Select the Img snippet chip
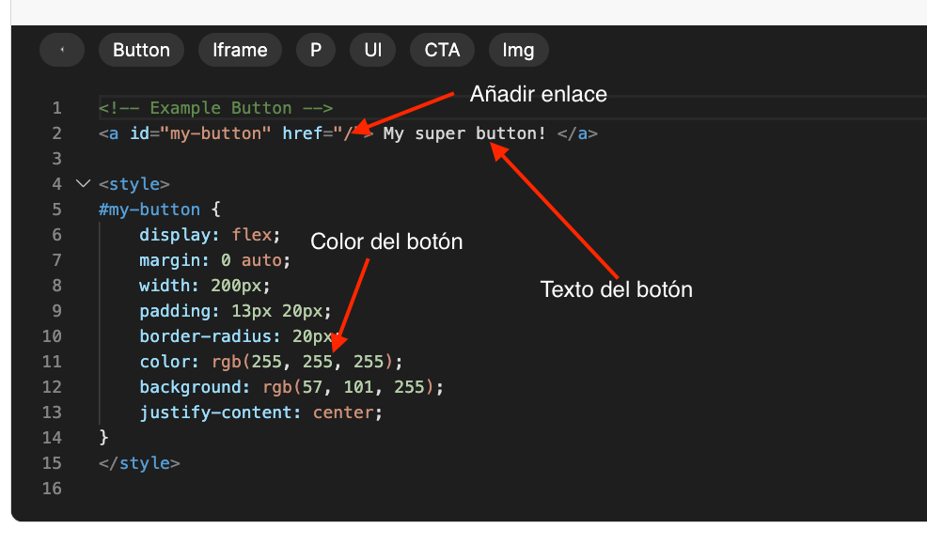The height and width of the screenshot is (560, 927). pos(518,50)
